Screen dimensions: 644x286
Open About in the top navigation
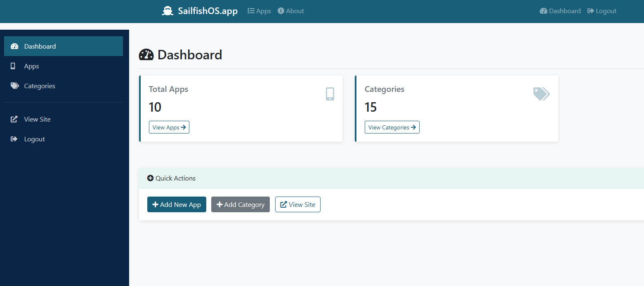pos(291,11)
